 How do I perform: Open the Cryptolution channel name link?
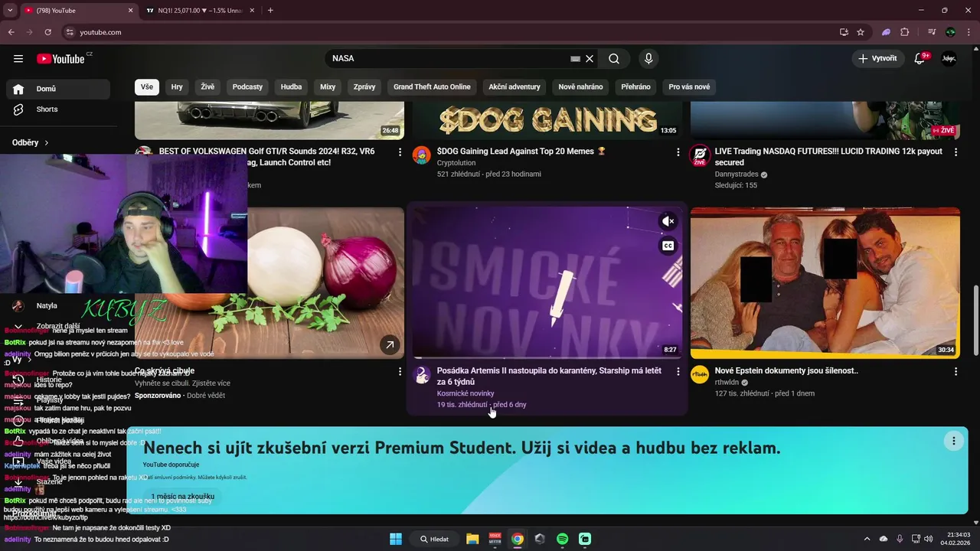456,163
